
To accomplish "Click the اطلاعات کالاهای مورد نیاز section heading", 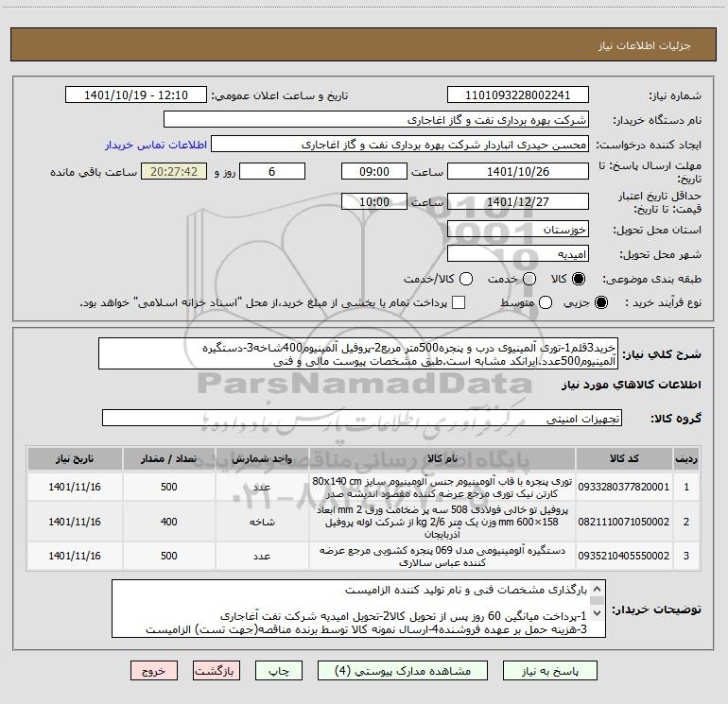I will (x=632, y=385).
